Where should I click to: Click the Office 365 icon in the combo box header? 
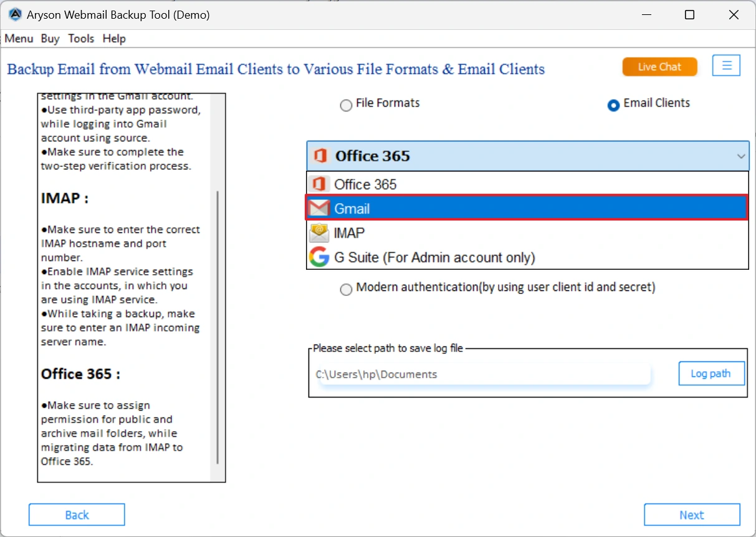point(320,156)
